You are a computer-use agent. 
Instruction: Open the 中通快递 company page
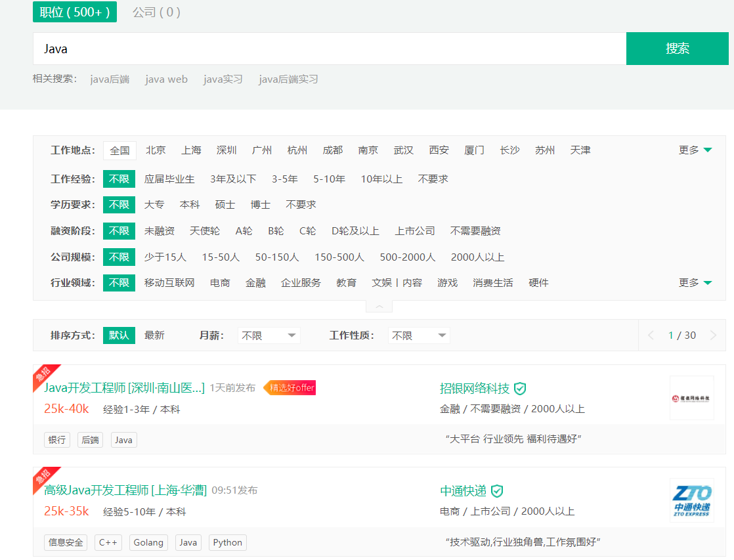pos(463,491)
